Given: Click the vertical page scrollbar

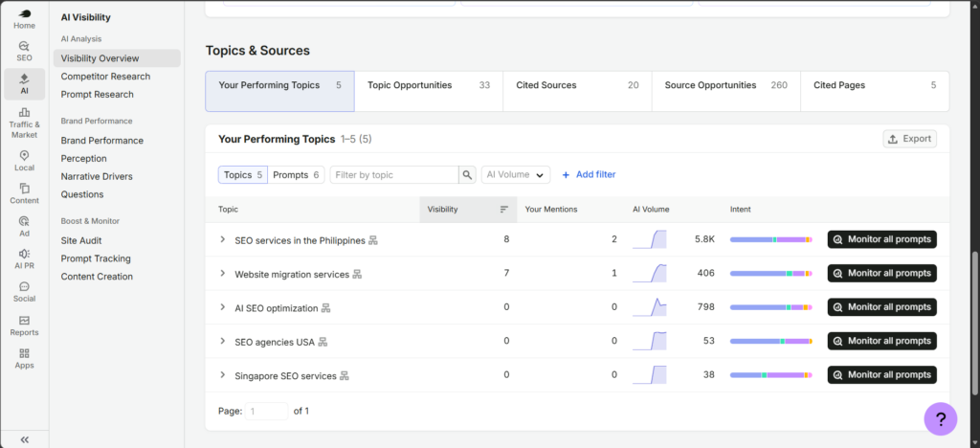Looking at the screenshot, I should (x=975, y=323).
